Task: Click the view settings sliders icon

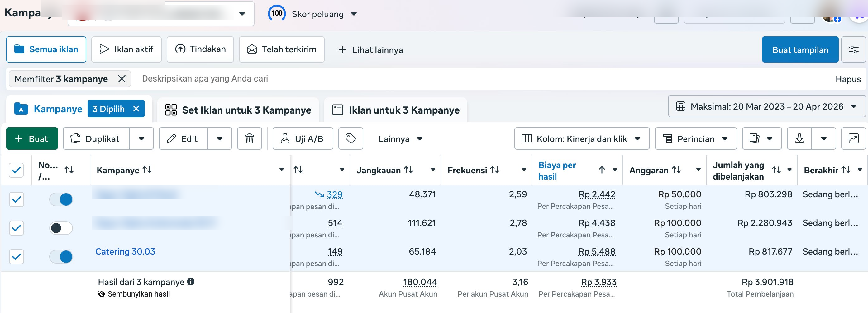Action: [x=853, y=49]
